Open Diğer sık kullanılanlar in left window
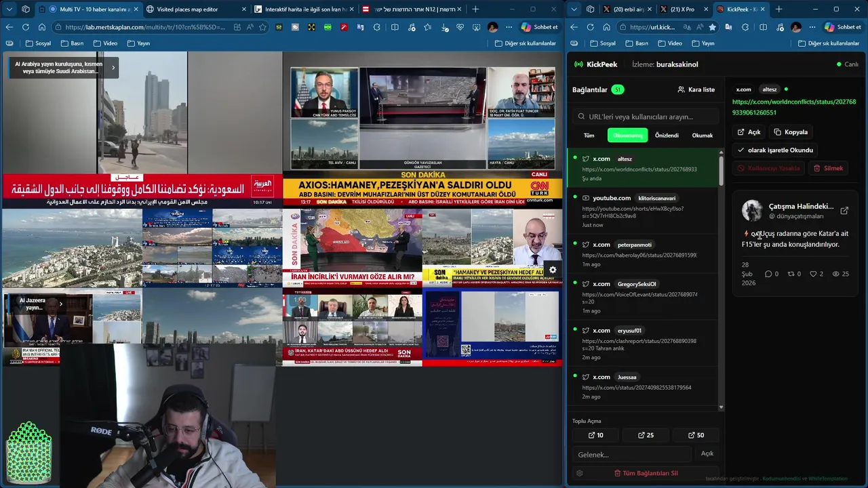The image size is (868, 488). pyautogui.click(x=524, y=43)
